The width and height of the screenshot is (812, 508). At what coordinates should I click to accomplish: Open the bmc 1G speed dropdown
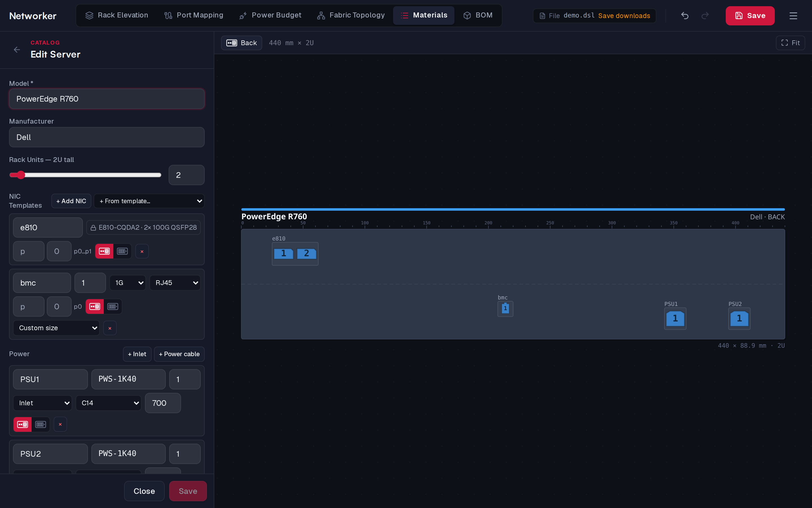coord(128,283)
